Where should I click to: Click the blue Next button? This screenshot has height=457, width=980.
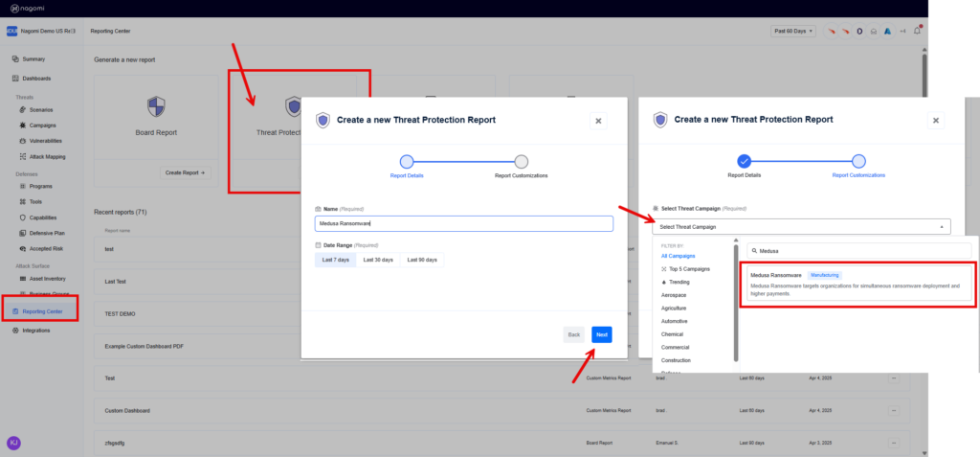602,335
